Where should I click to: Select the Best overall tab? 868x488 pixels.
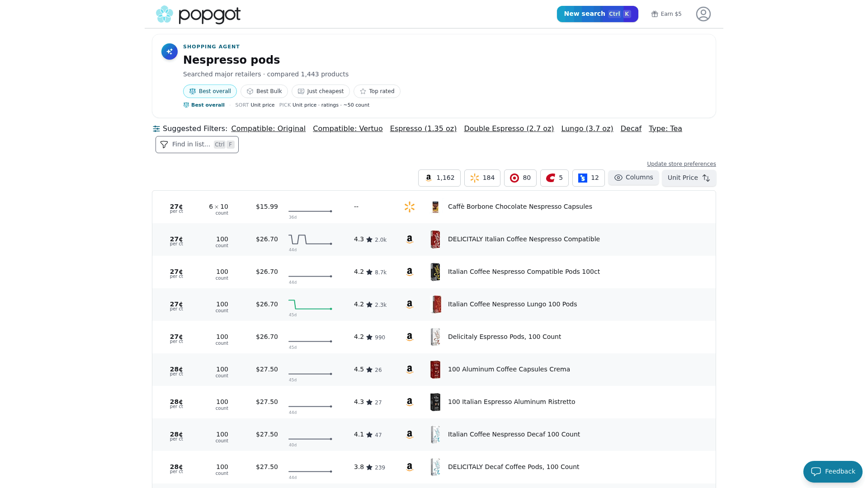[210, 91]
